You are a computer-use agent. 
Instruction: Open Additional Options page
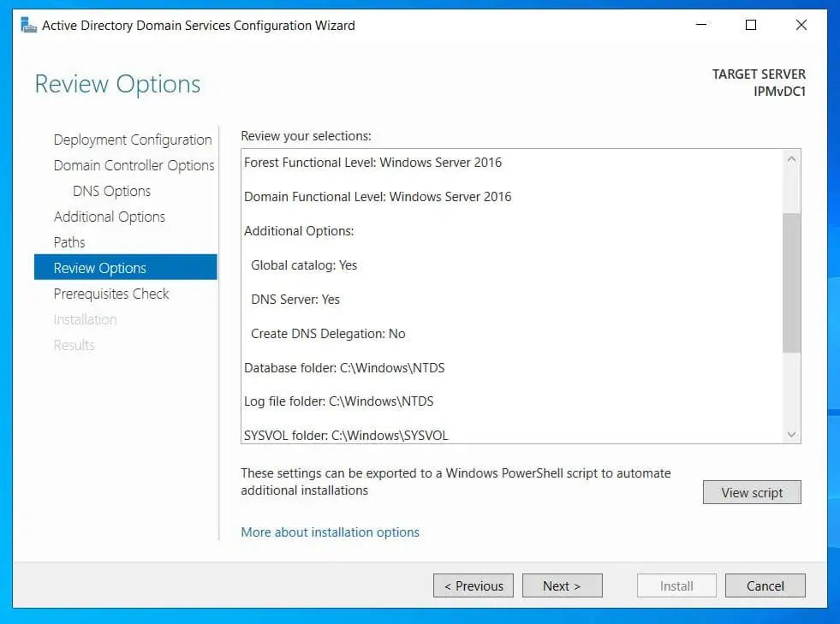[x=110, y=217]
